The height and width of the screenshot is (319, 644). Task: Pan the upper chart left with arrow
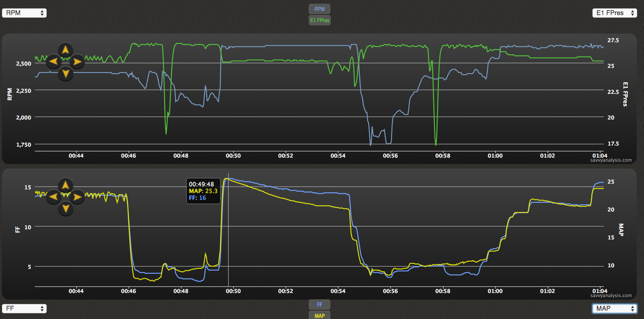(x=54, y=61)
